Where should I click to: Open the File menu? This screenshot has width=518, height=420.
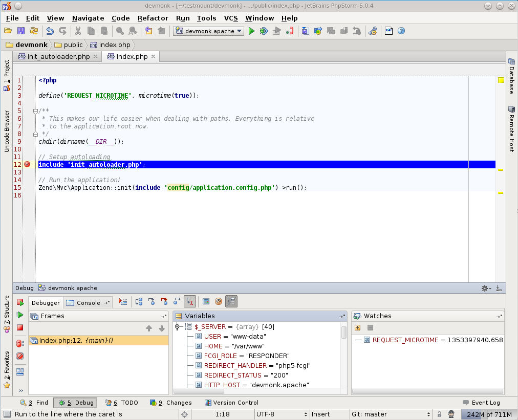tap(12, 18)
